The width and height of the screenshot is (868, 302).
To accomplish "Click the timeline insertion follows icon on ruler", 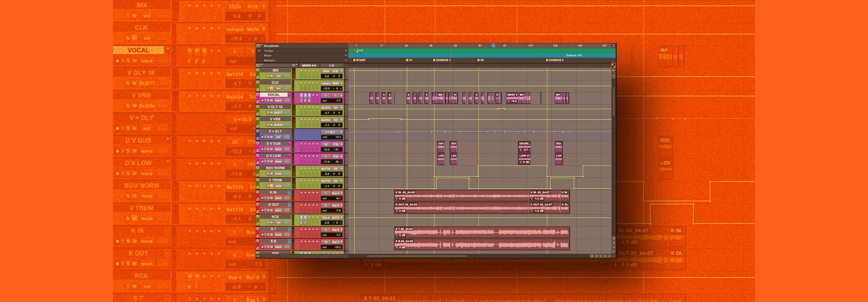I will [493, 45].
